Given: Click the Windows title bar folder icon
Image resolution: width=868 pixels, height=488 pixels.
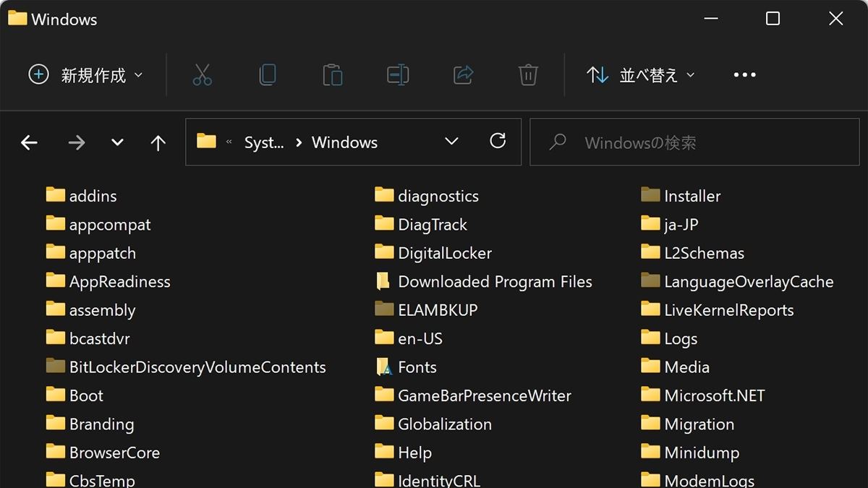Looking at the screenshot, I should 17,18.
